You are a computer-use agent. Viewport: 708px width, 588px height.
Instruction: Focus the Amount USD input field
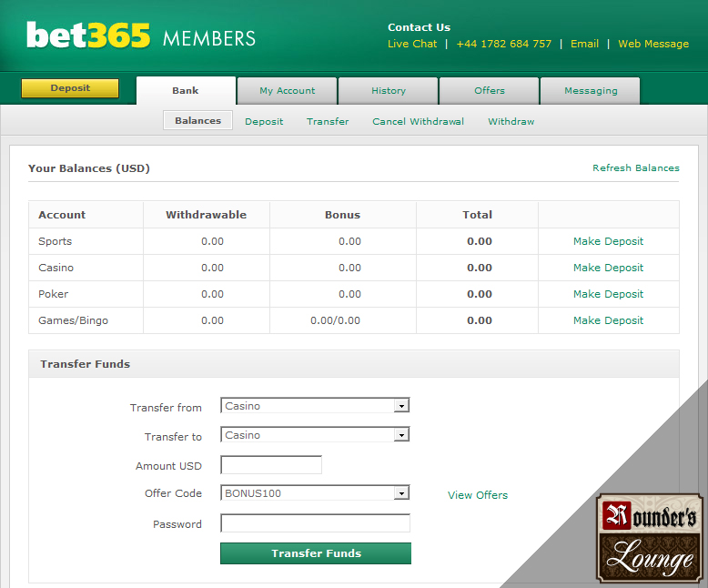[271, 465]
